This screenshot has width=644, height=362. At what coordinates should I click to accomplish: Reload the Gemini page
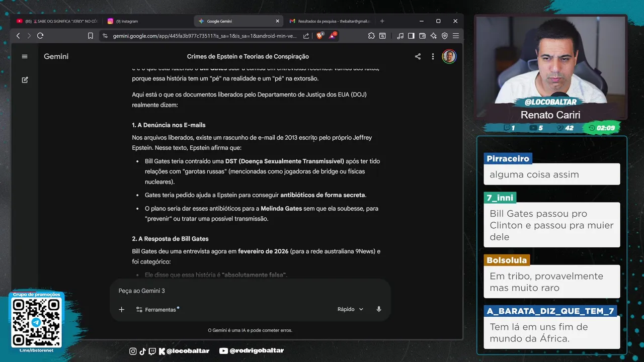(40, 36)
